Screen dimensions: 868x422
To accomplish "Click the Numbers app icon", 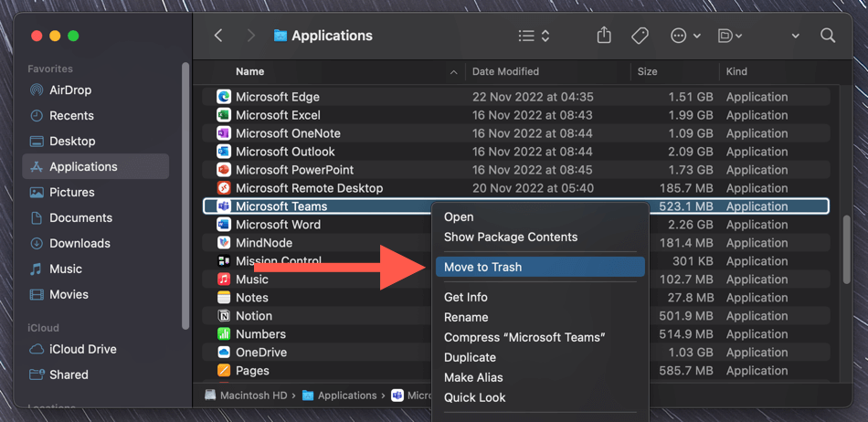I will [x=224, y=334].
